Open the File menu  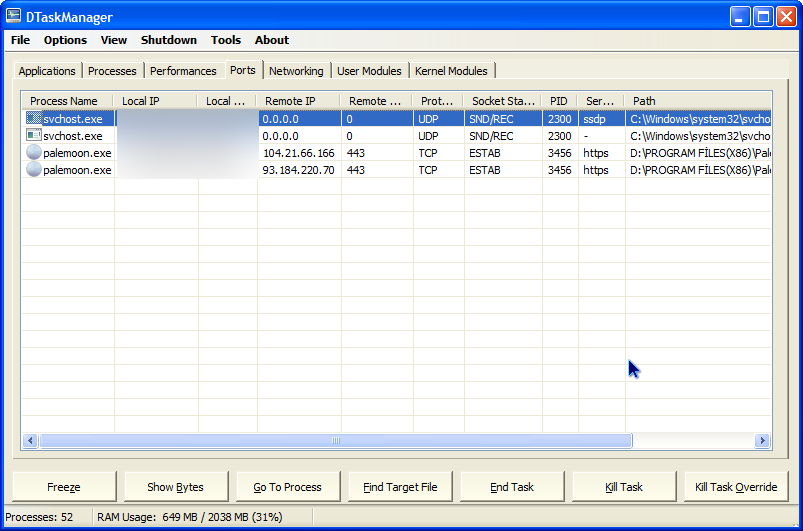[x=20, y=40]
